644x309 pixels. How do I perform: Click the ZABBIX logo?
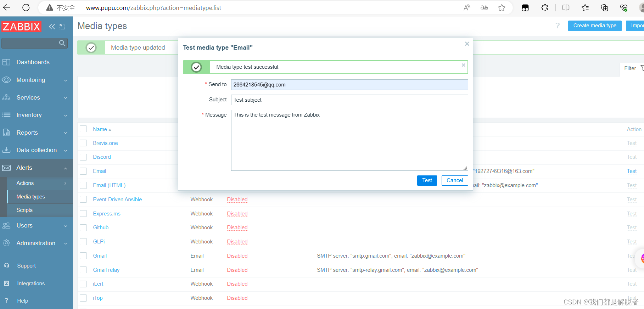(x=21, y=27)
